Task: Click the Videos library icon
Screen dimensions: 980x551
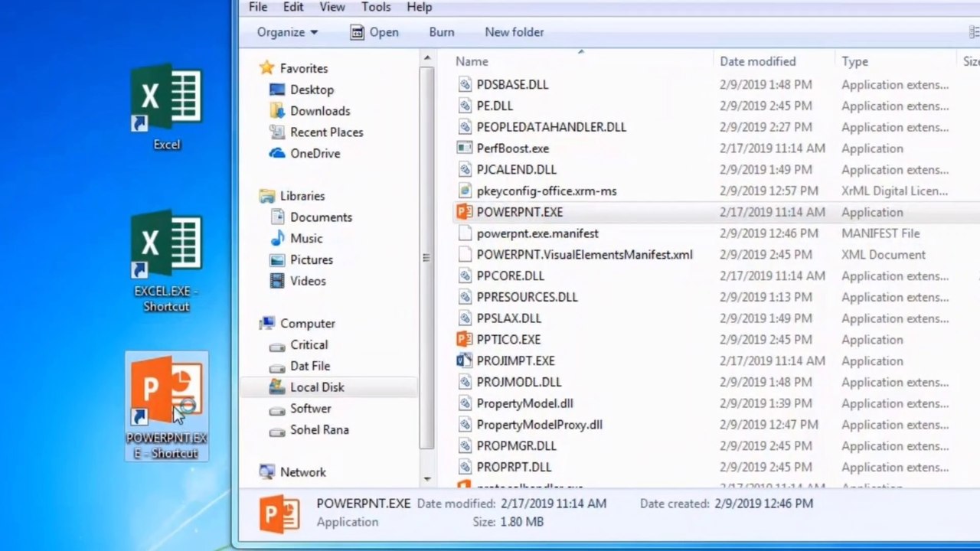Action: (277, 281)
